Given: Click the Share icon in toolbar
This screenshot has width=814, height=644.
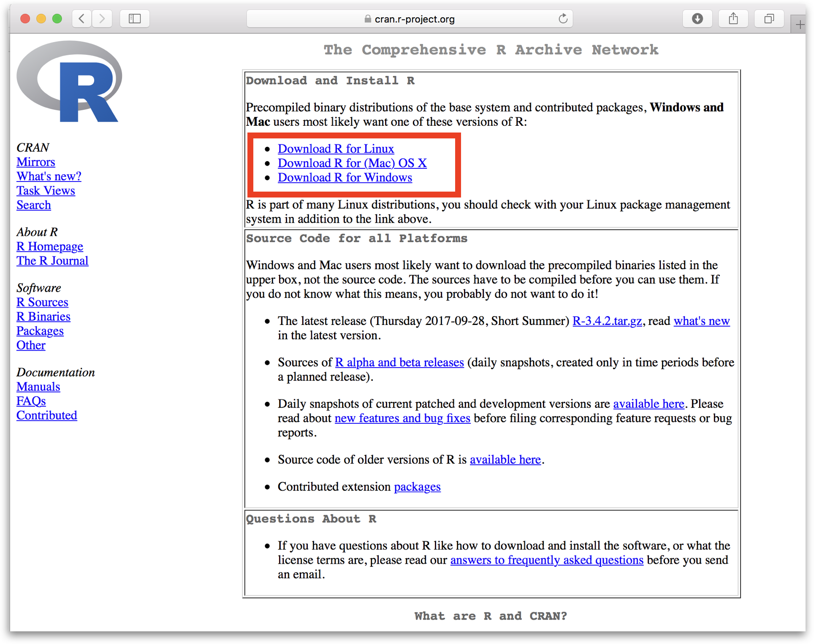Looking at the screenshot, I should 733,19.
